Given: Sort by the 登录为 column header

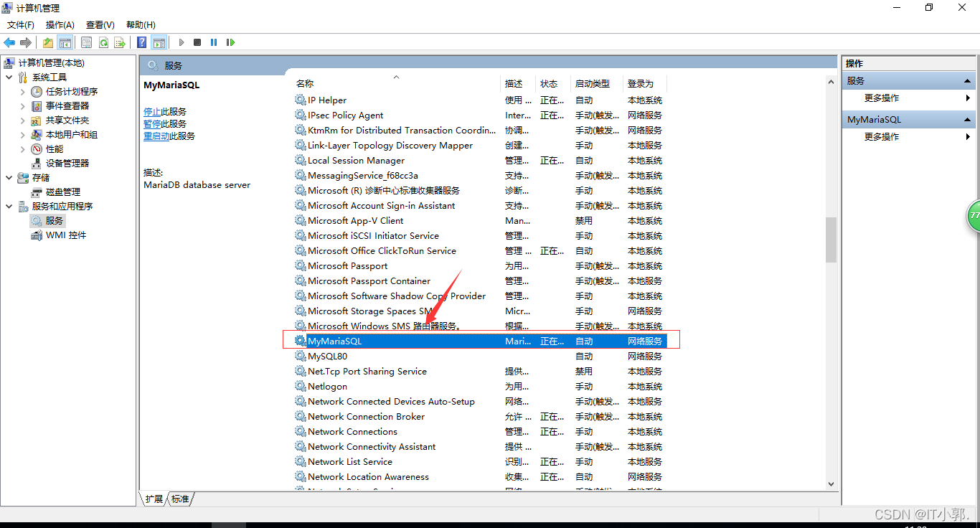Looking at the screenshot, I should pos(641,84).
